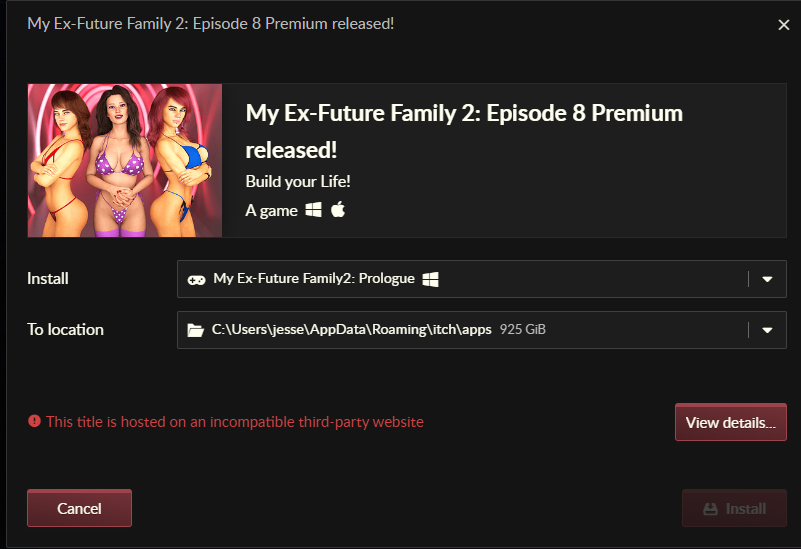The image size is (801, 549).
Task: Click the game cover art thumbnail
Action: click(125, 160)
